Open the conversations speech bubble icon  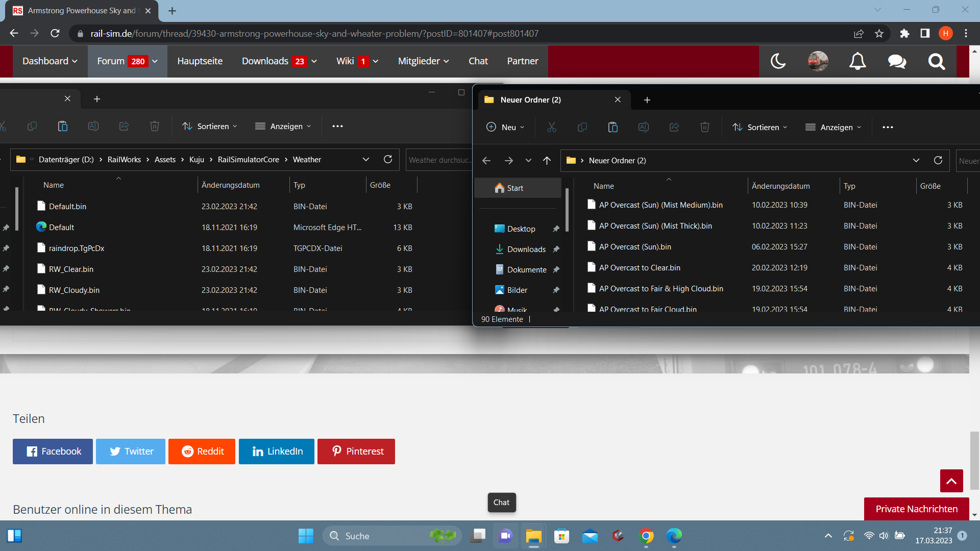click(x=897, y=61)
